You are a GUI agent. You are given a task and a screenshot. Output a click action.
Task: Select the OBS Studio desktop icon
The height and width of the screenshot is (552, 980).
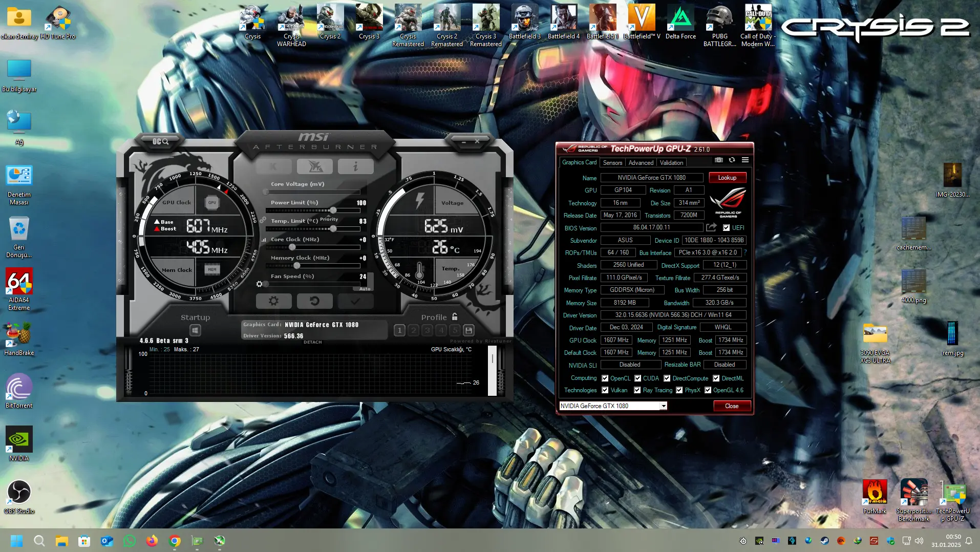pyautogui.click(x=19, y=497)
